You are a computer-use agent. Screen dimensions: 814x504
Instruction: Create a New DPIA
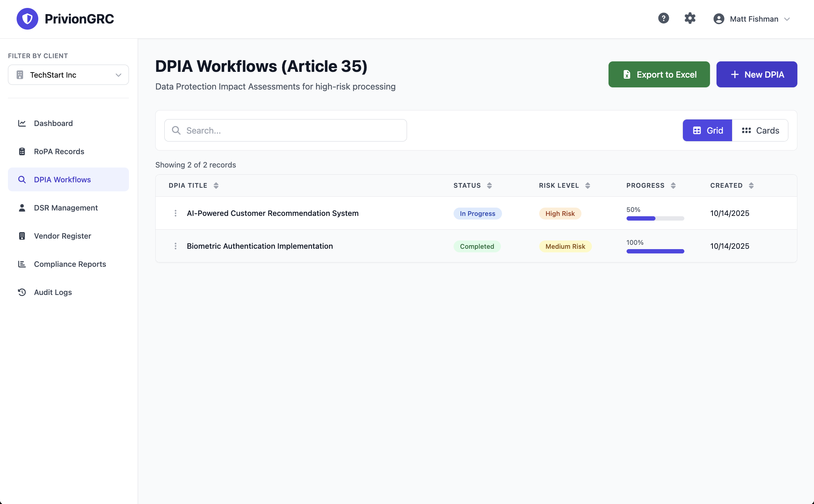click(757, 74)
